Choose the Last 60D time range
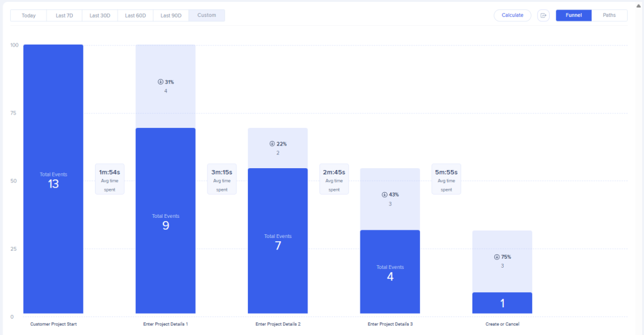 [x=135, y=15]
